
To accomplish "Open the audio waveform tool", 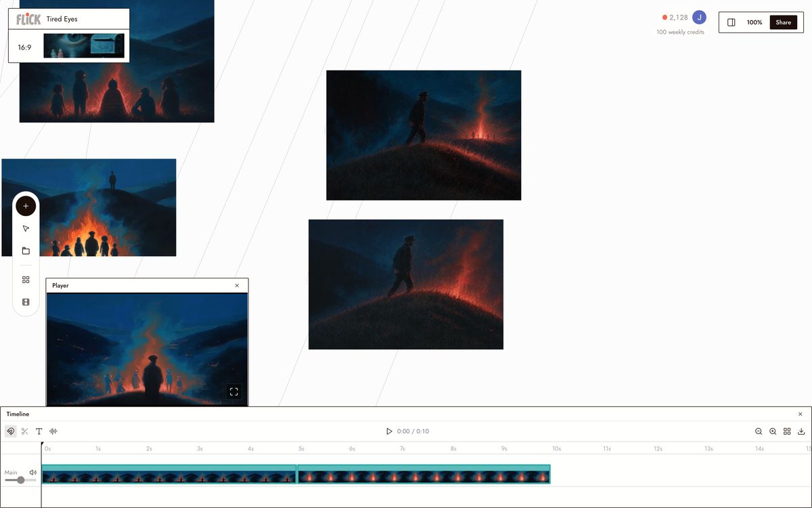I will click(53, 431).
